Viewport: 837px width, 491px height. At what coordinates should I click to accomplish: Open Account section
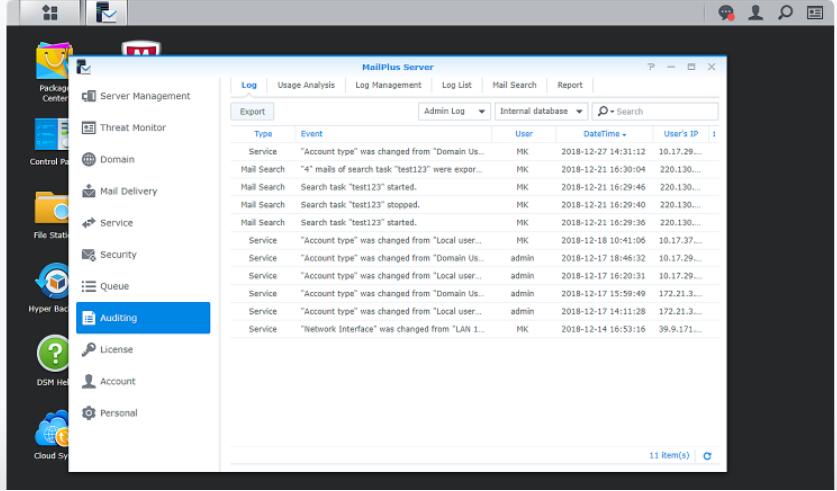click(x=143, y=381)
